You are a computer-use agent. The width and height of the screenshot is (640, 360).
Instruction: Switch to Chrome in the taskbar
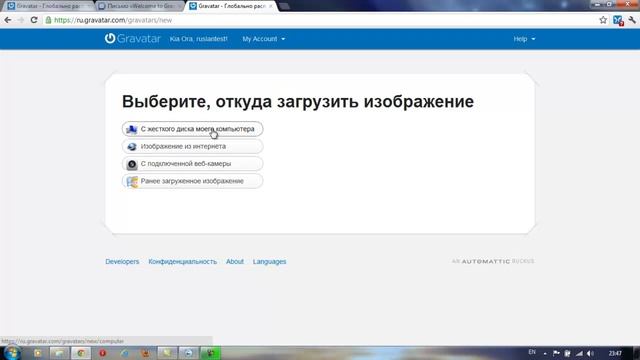pos(81,353)
